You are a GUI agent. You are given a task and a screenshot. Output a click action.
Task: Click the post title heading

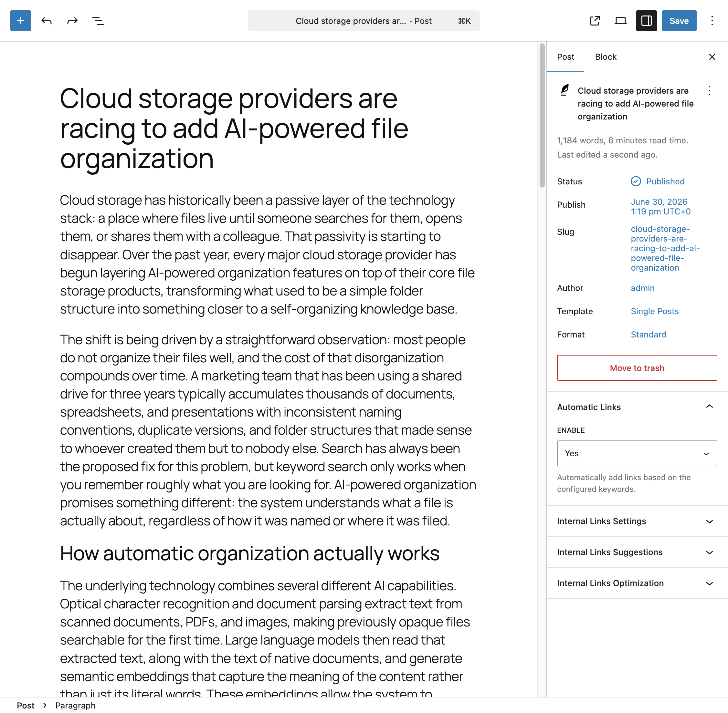(x=234, y=129)
